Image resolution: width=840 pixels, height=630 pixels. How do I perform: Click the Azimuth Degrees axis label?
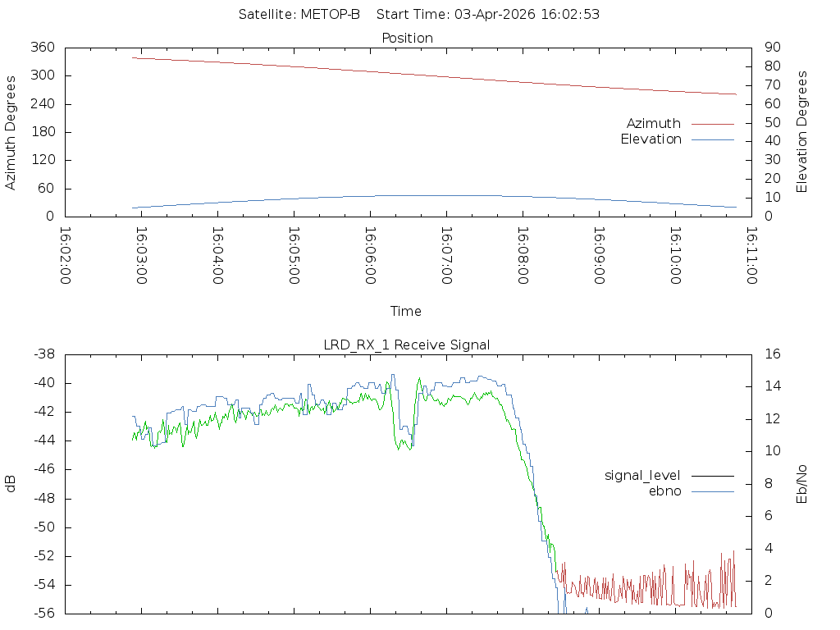(x=11, y=133)
